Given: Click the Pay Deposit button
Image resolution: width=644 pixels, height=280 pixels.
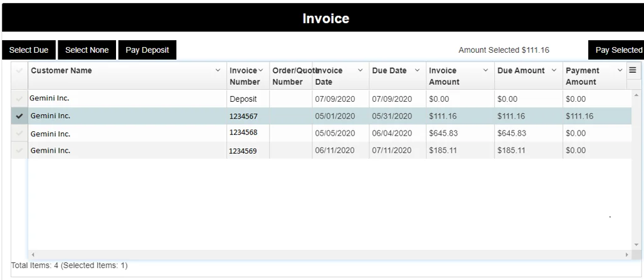Looking at the screenshot, I should click(147, 50).
